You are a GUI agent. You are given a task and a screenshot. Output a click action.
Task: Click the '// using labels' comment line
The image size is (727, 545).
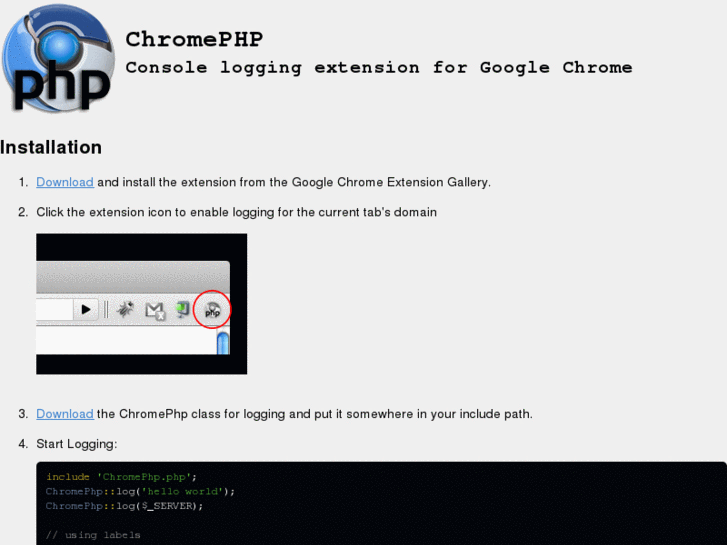click(93, 535)
